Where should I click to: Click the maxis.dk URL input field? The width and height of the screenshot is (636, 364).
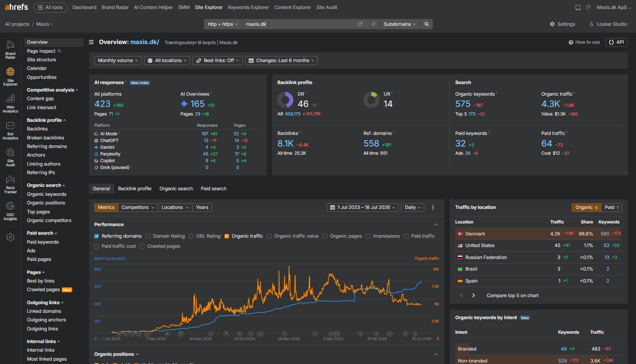coord(299,24)
